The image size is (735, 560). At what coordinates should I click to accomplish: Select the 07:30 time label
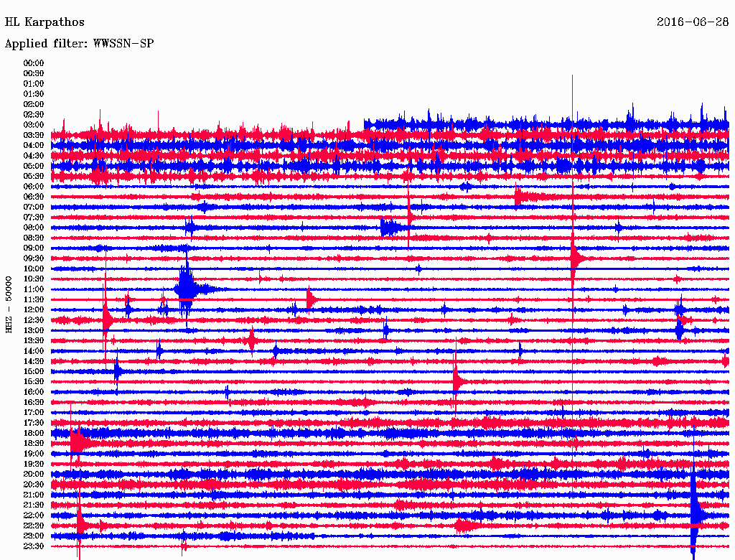tap(33, 217)
